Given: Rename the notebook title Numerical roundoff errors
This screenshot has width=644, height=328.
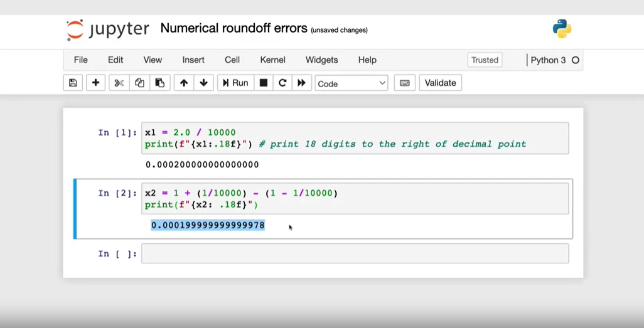Looking at the screenshot, I should click(233, 28).
